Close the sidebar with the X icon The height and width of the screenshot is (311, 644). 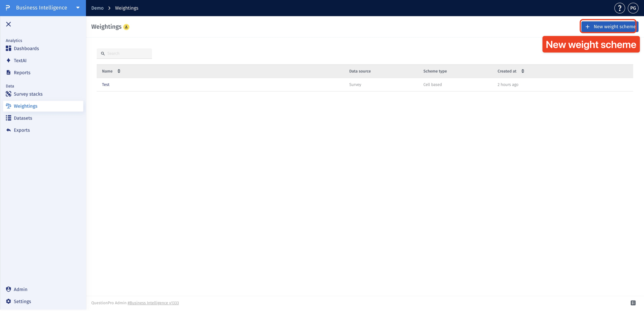click(x=8, y=24)
